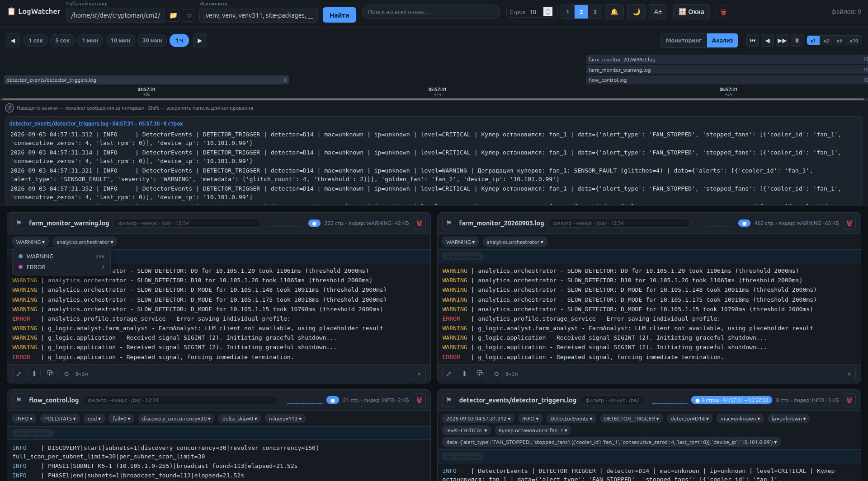This screenshot has width=868, height=481.
Task: Click the play backward button
Action: [767, 41]
